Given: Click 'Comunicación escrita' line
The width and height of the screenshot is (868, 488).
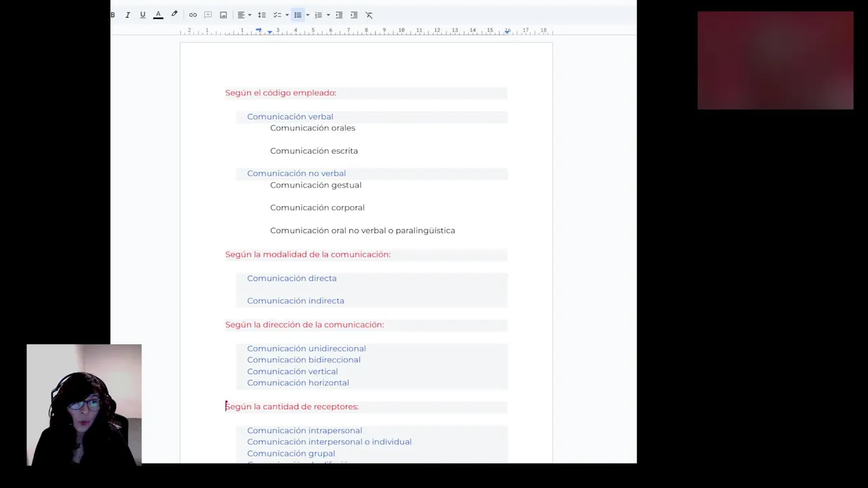Looking at the screenshot, I should click(314, 151).
